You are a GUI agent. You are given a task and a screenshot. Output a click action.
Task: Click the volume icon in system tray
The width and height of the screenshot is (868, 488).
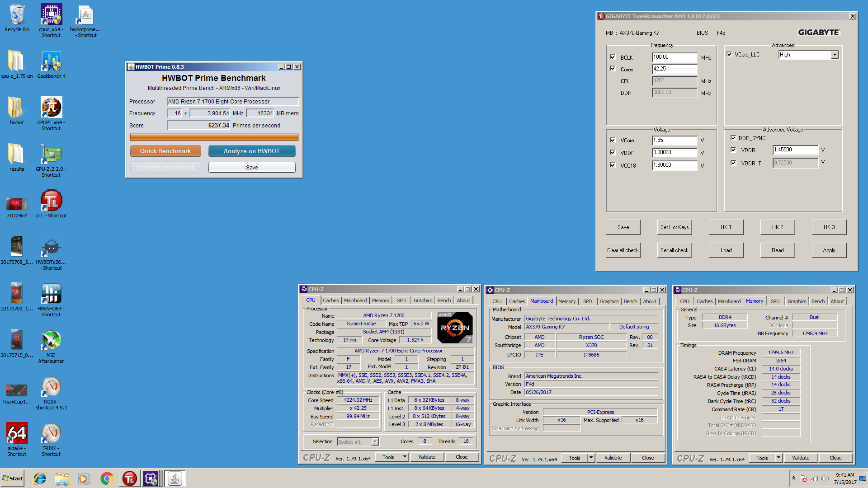tap(825, 479)
